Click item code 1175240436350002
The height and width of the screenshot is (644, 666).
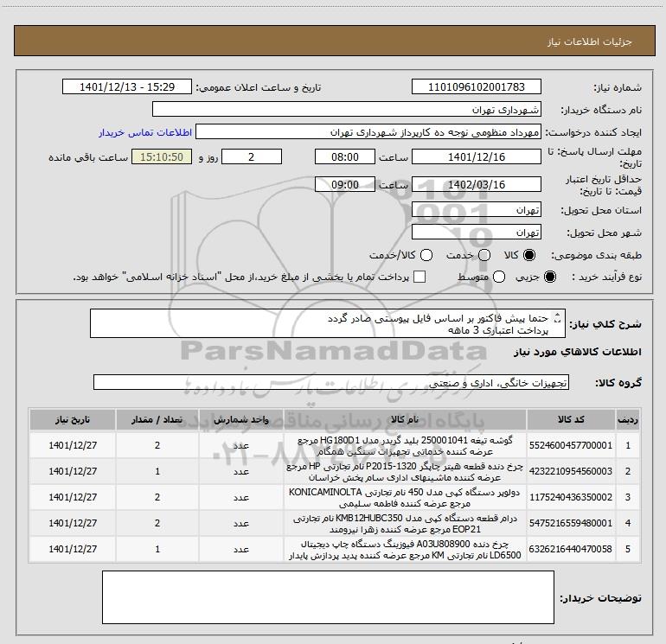pos(571,497)
